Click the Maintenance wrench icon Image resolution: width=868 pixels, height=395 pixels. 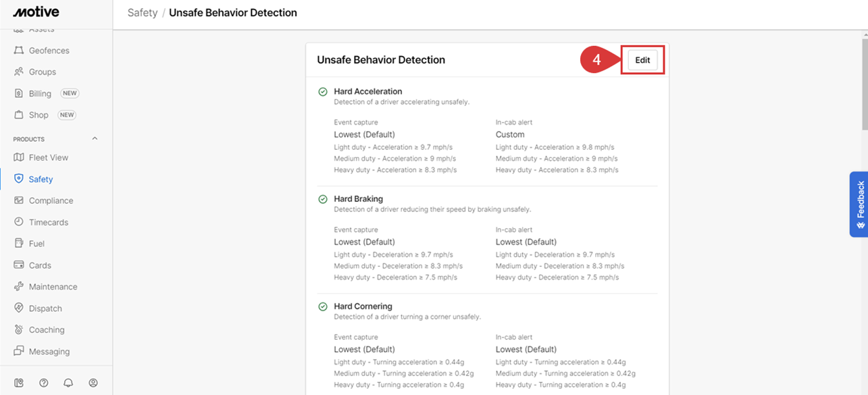19,286
